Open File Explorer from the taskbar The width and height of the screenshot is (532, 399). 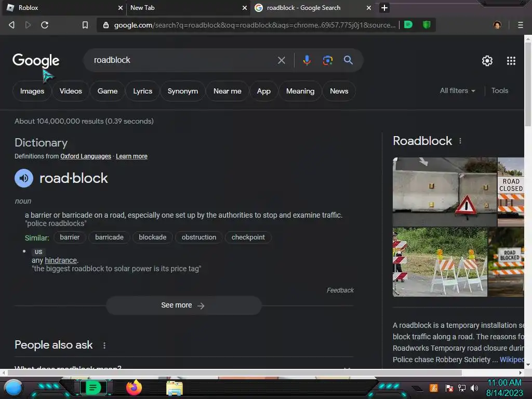(x=175, y=388)
